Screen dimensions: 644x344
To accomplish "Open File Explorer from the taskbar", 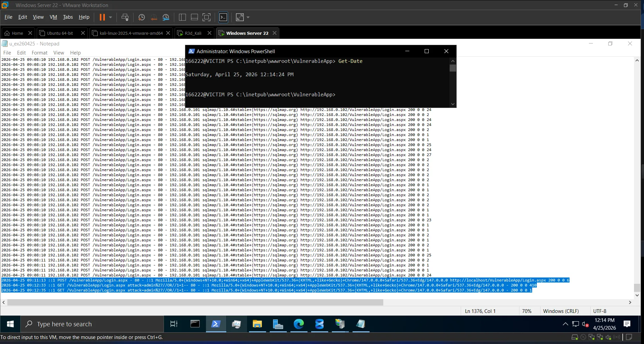I will pyautogui.click(x=257, y=324).
